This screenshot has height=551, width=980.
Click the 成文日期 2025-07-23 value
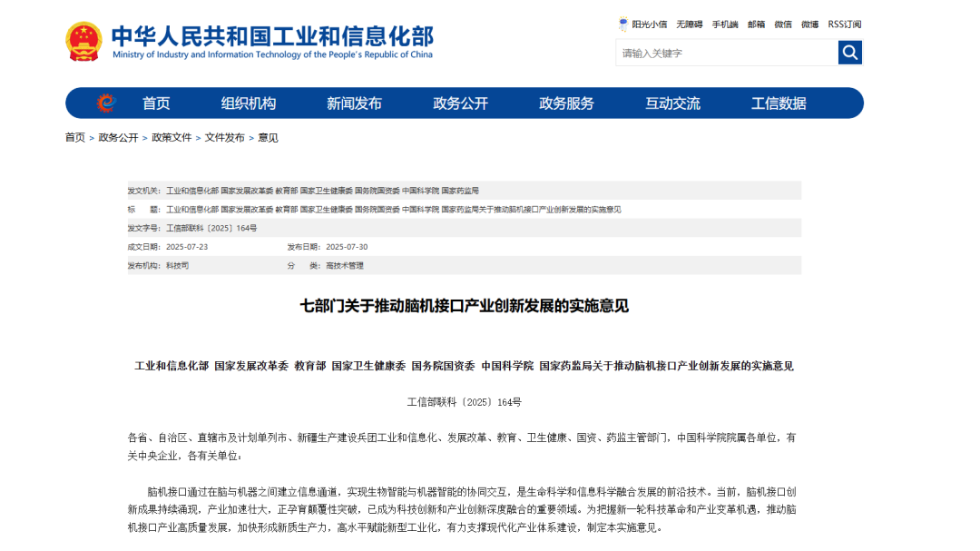point(187,247)
